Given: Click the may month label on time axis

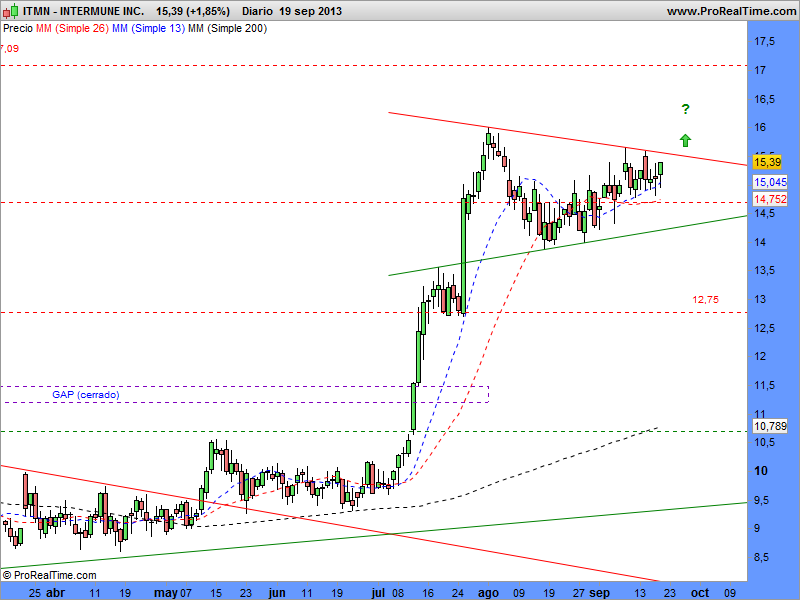Looking at the screenshot, I should tap(166, 593).
